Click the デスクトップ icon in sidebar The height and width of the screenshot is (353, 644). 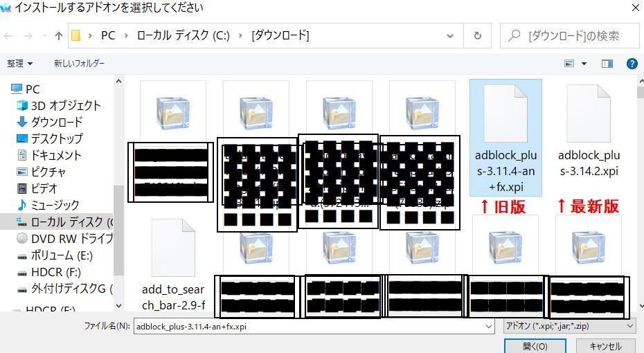[21, 138]
